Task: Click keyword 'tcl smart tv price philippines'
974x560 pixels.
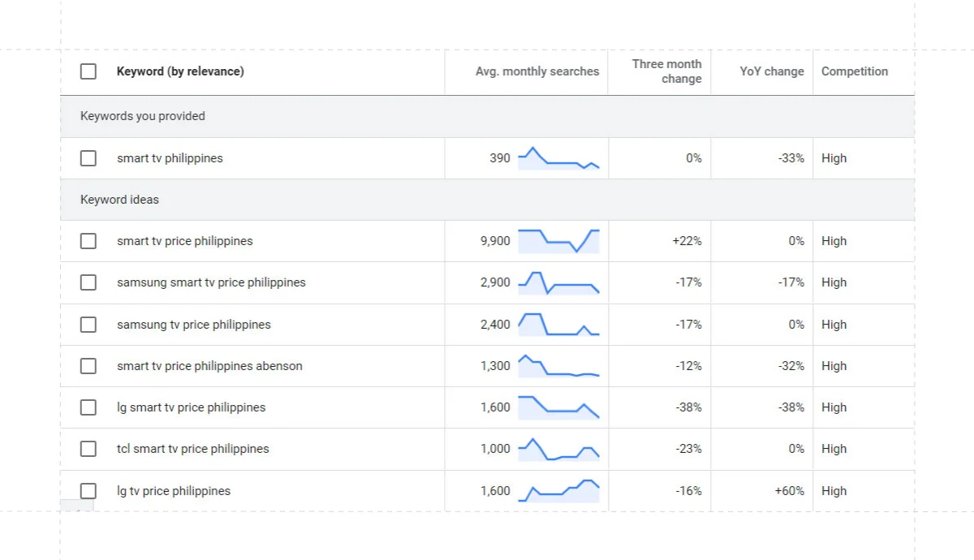Action: tap(193, 449)
